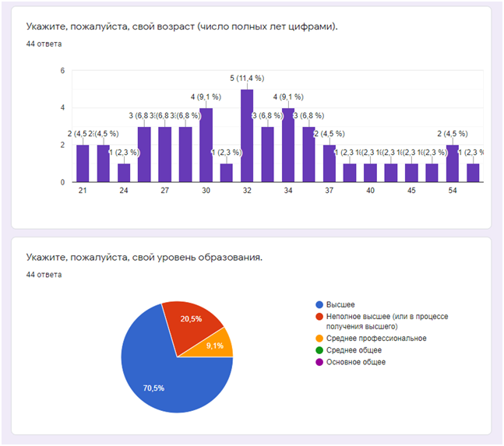
Task: Click 44 ответа under the education question
Action: [44, 275]
